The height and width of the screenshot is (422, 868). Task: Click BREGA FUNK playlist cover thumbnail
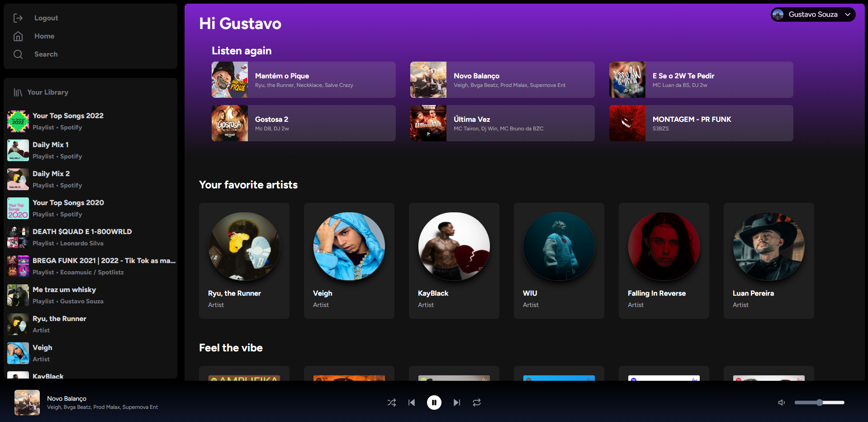coord(18,266)
